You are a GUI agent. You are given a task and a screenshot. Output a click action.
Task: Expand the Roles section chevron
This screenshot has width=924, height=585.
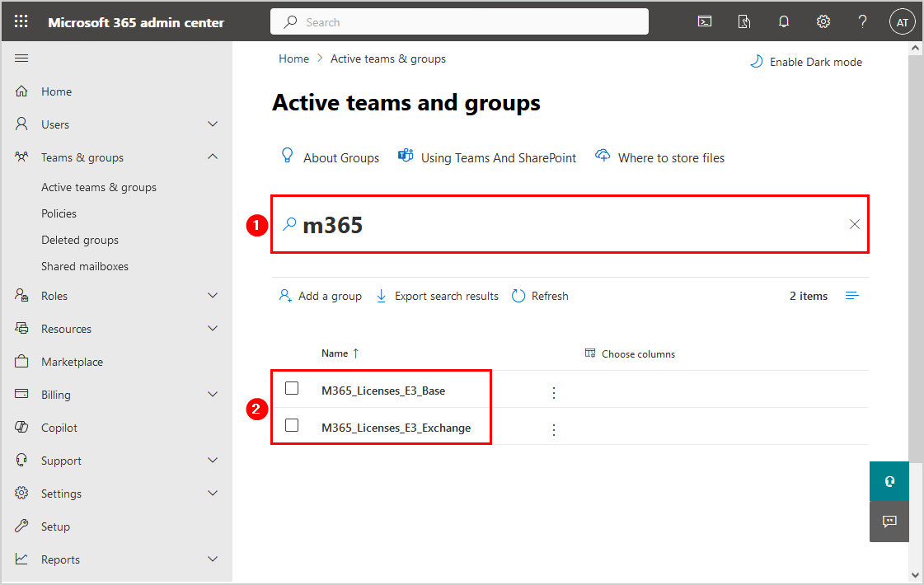click(x=213, y=295)
